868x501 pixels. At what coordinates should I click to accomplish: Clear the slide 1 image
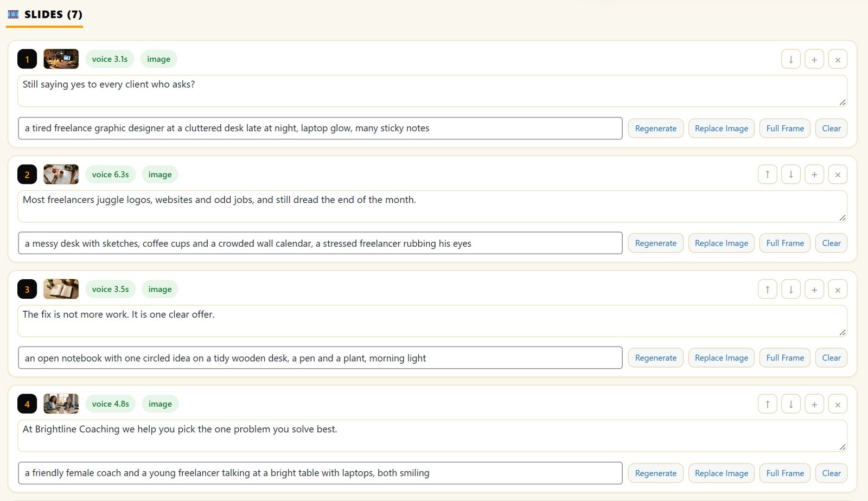[x=831, y=129]
